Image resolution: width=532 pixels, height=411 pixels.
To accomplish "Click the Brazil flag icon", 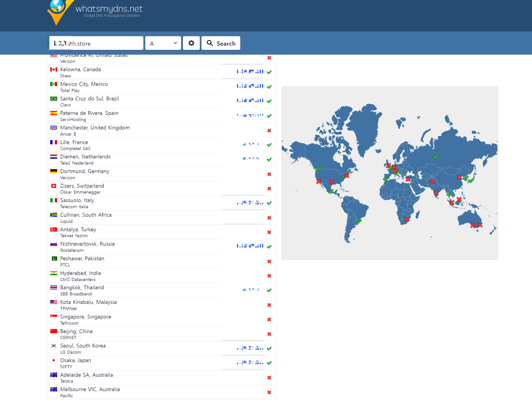I will (x=54, y=99).
